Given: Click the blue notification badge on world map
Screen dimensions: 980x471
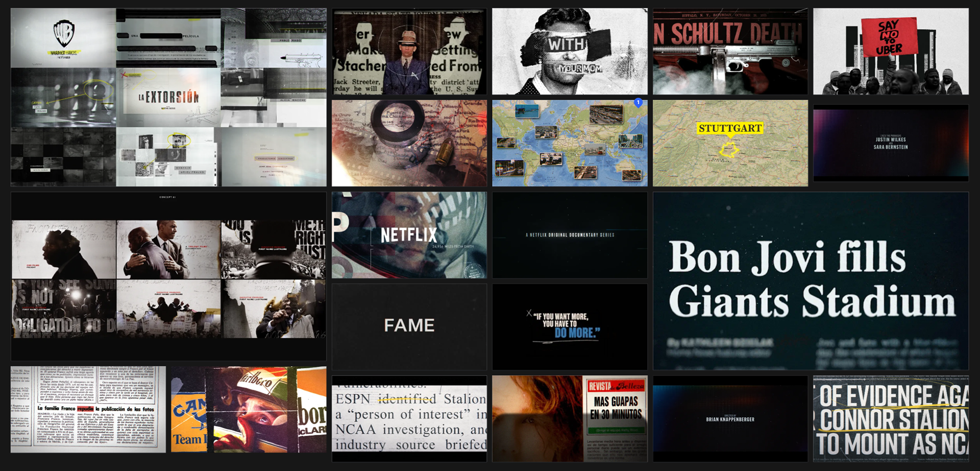Looking at the screenshot, I should [638, 103].
